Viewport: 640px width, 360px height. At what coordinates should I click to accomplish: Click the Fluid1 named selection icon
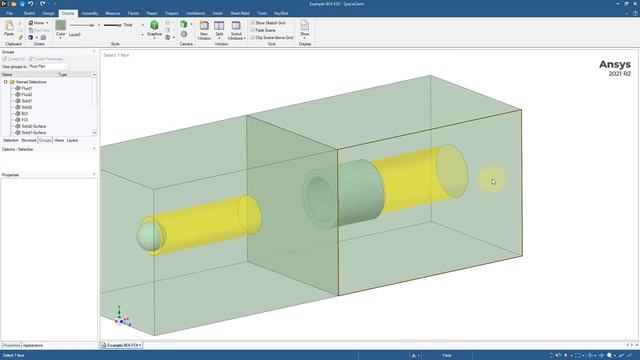(x=18, y=88)
